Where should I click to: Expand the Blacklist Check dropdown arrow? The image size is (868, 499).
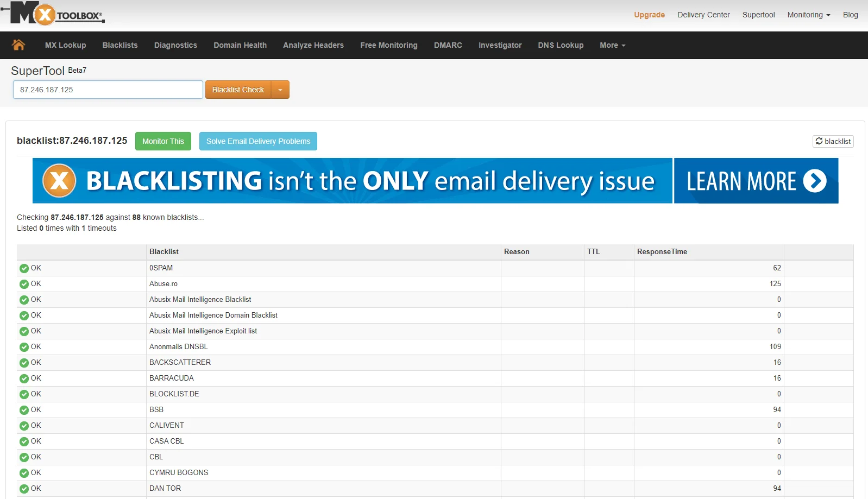pyautogui.click(x=280, y=90)
